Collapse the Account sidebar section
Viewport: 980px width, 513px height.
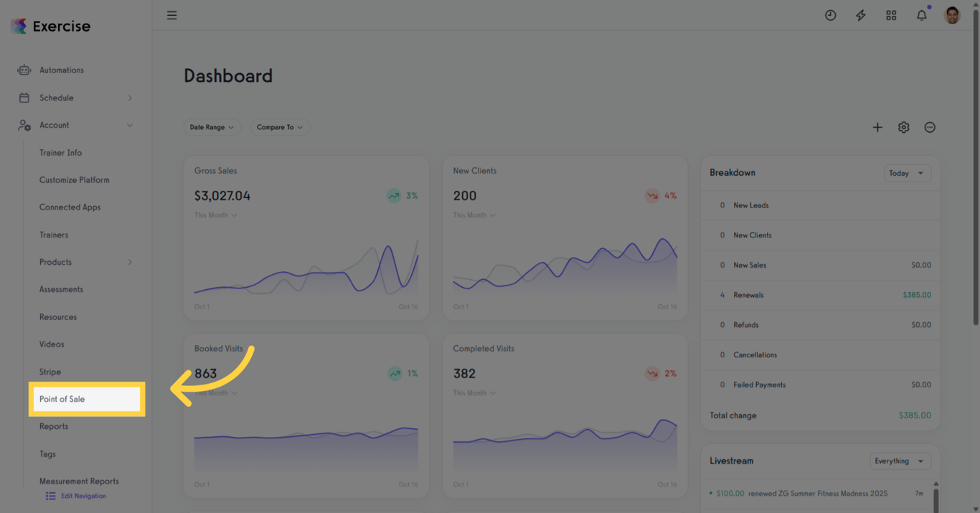(130, 125)
